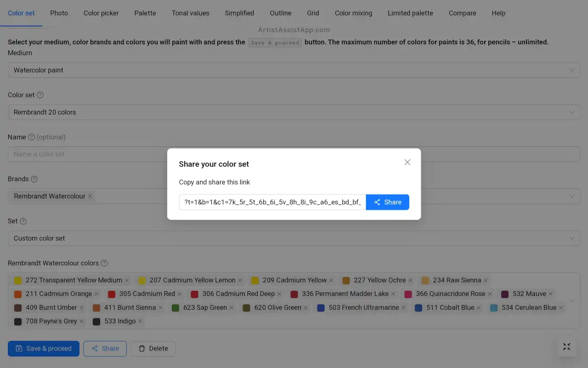588x368 pixels.
Task: Click the blue Share button in dialog
Action: [387, 202]
